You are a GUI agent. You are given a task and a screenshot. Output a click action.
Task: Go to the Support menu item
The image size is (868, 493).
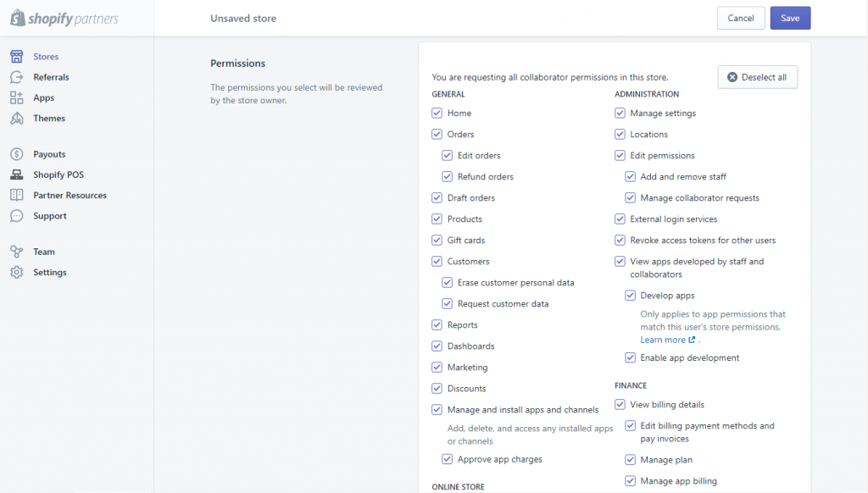coord(49,216)
